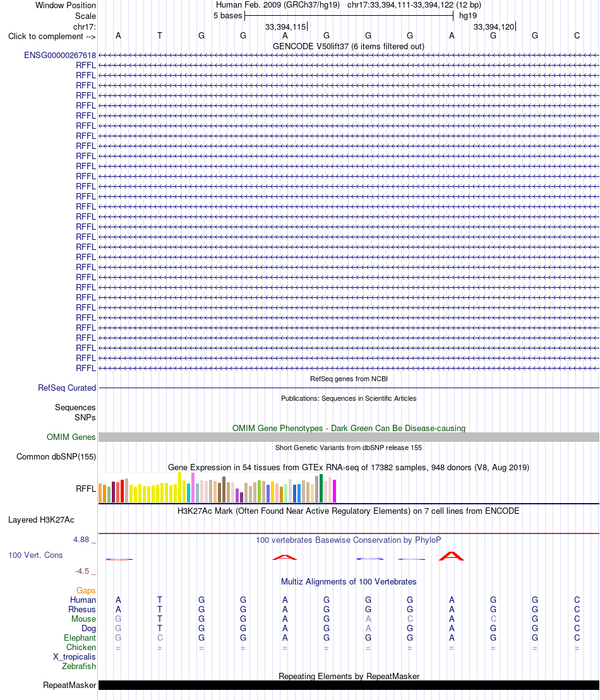The image size is (600, 700).
Task: Click the 100 Vert. Cons track label
Action: pos(35,555)
